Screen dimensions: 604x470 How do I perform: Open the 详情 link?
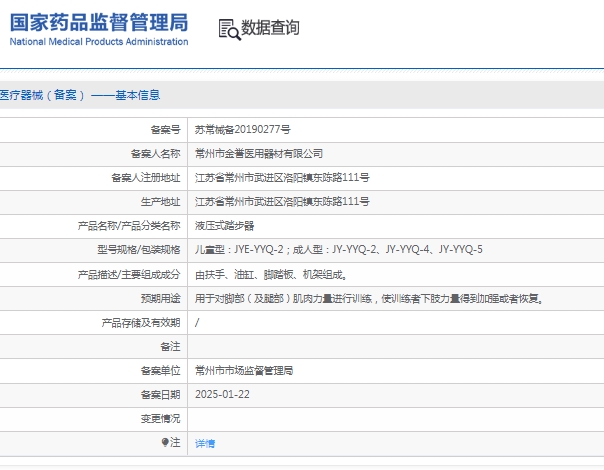point(205,443)
